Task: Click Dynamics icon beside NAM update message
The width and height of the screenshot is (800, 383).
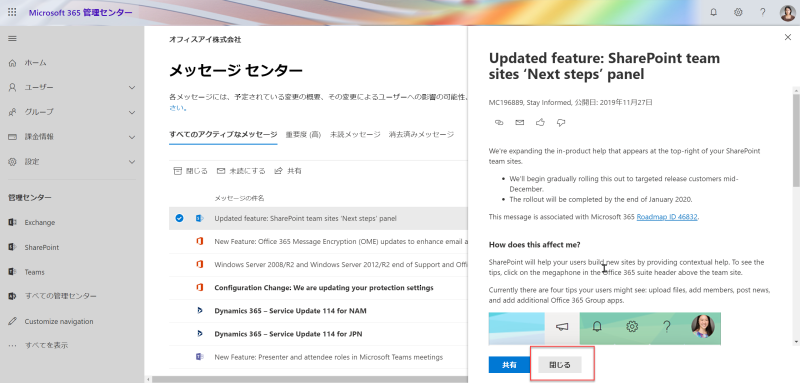Action: pos(199,311)
